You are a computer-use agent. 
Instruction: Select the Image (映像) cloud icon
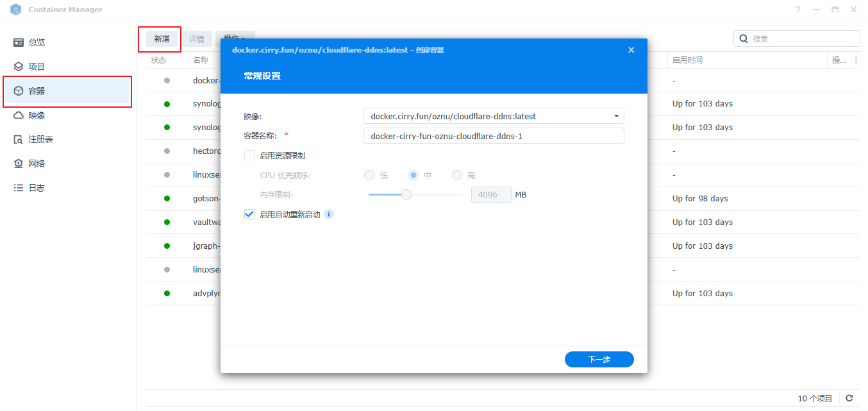19,115
